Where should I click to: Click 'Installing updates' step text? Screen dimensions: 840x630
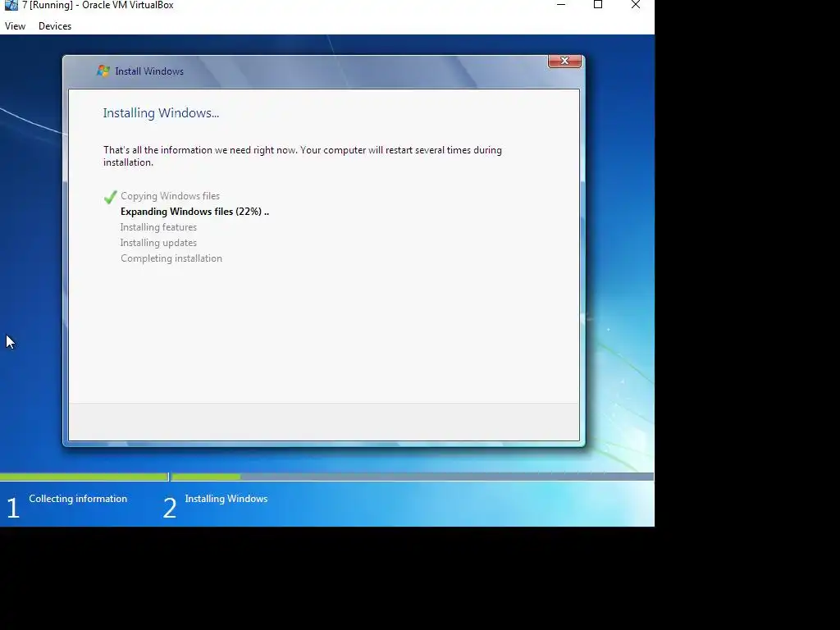[x=158, y=243]
